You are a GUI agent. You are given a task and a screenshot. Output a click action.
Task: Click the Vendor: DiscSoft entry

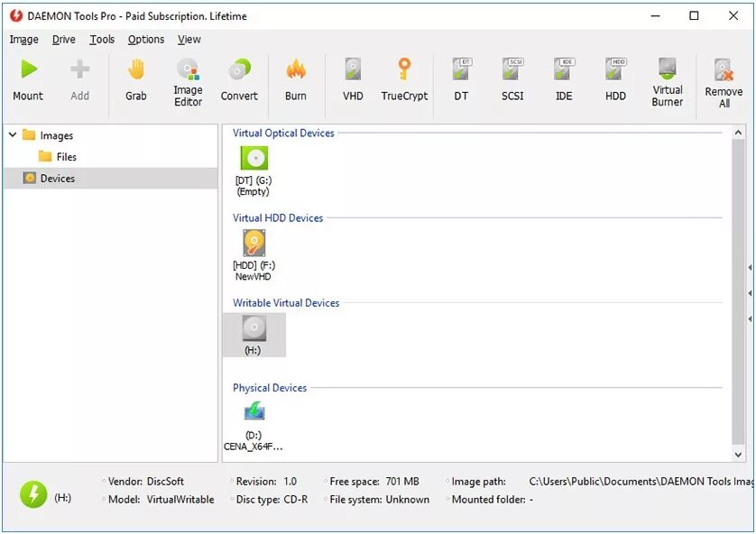point(145,482)
